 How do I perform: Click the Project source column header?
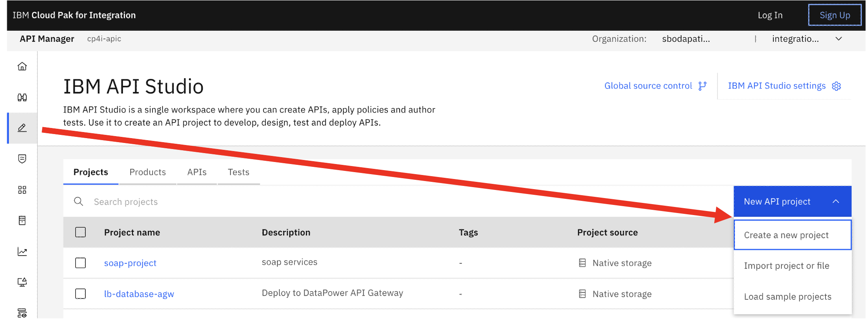[x=608, y=232]
